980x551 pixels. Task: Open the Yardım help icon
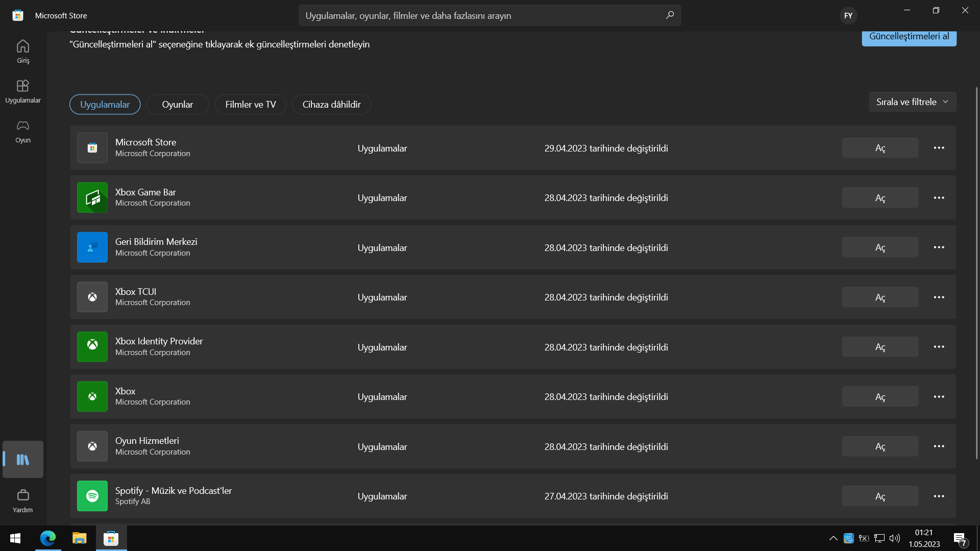23,500
